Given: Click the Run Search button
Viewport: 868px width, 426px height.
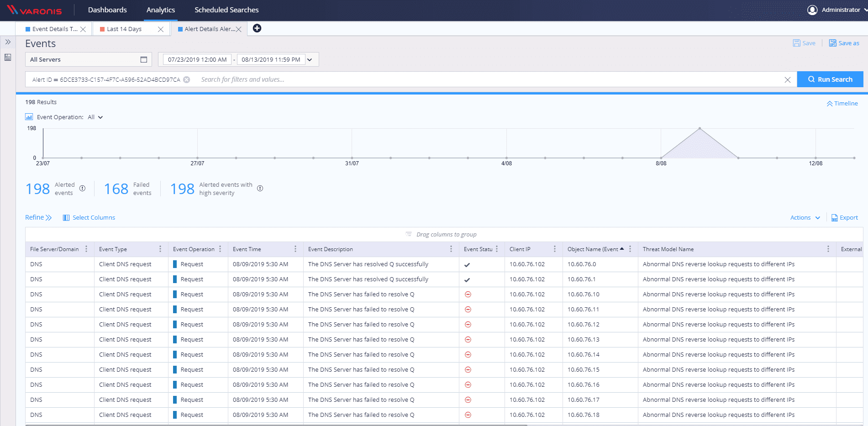Looking at the screenshot, I should [x=830, y=79].
